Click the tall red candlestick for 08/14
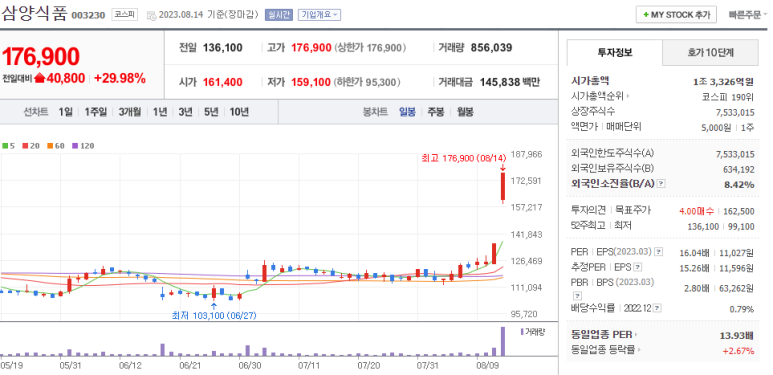The image size is (773, 375). (x=503, y=187)
